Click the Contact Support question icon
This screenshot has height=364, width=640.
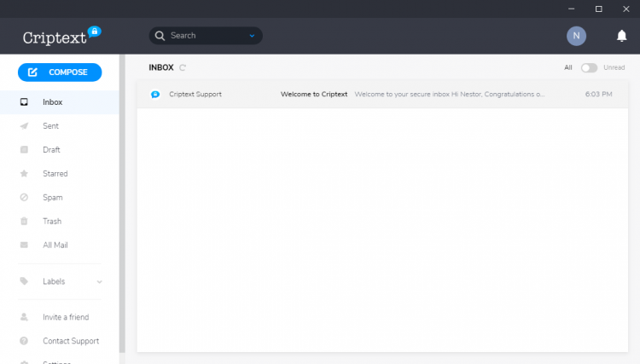[x=24, y=341]
